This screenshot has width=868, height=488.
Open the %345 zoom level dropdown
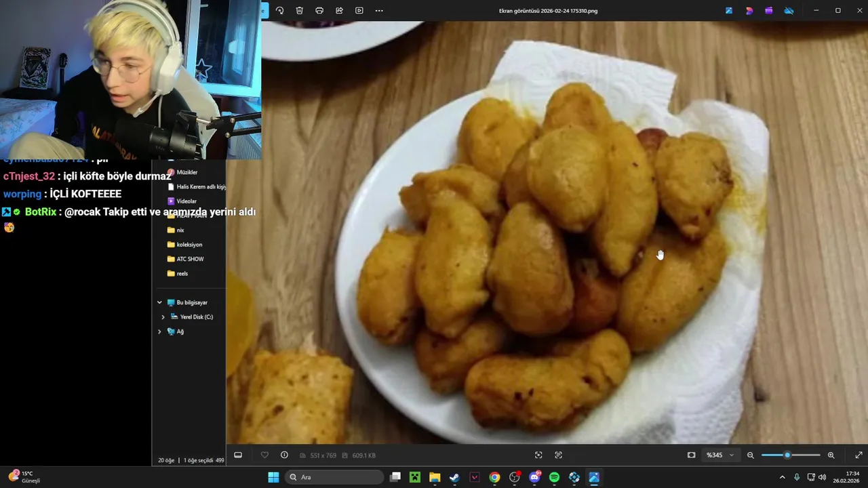(719, 455)
